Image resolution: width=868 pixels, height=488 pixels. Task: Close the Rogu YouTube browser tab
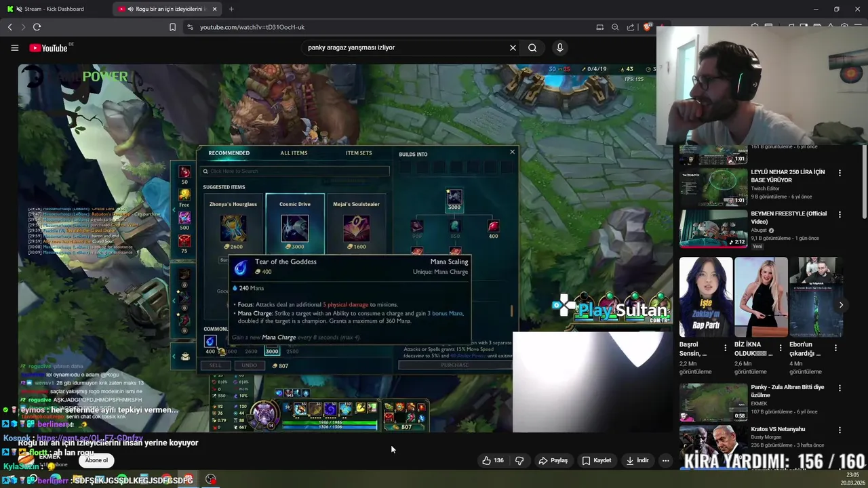coord(215,9)
